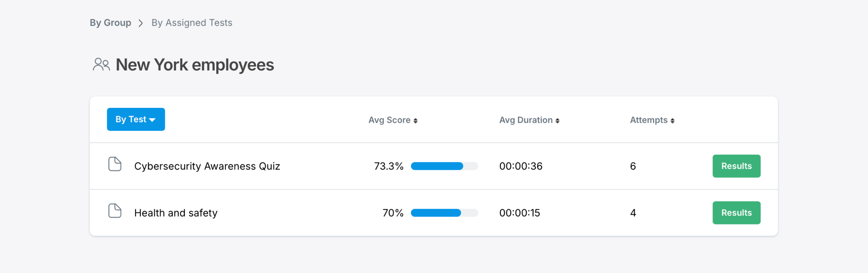This screenshot has height=273, width=868.
Task: Click the dropdown arrow inside the By Test button
Action: coord(153,119)
